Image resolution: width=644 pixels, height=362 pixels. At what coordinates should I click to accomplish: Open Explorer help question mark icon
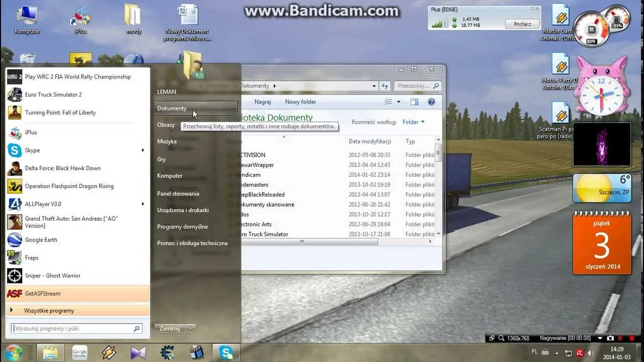coord(431,102)
